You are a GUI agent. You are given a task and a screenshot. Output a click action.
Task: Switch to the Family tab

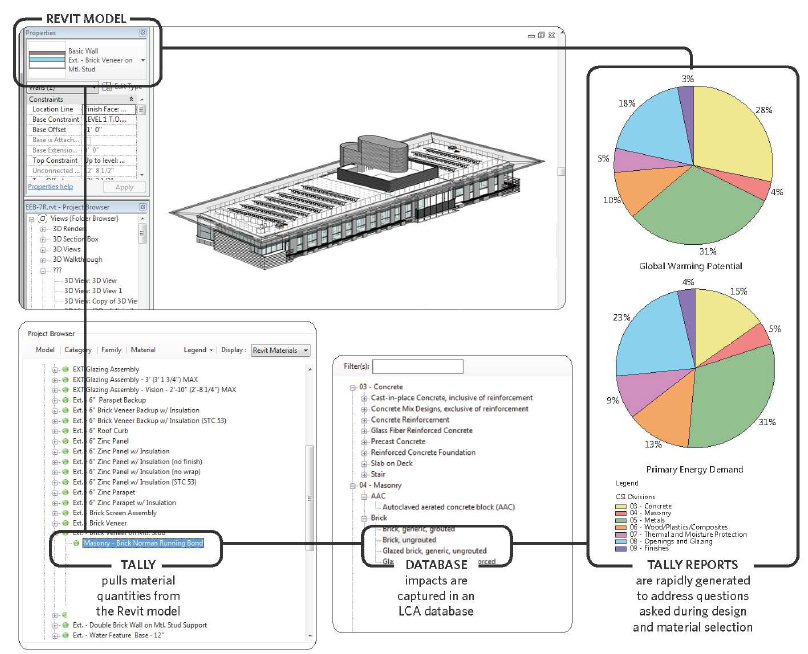111,350
